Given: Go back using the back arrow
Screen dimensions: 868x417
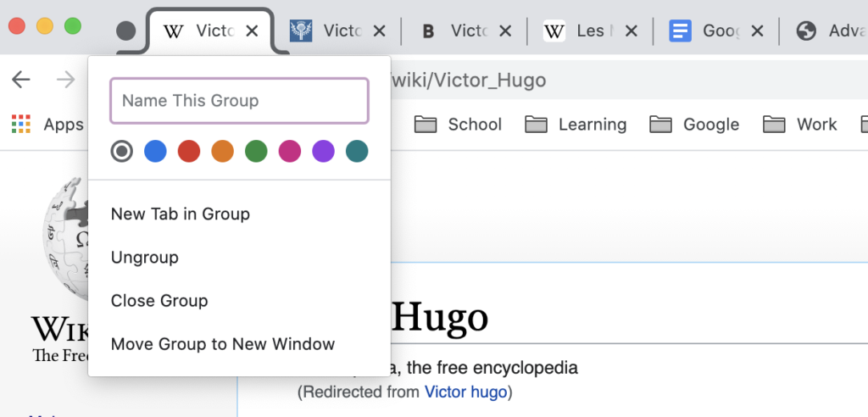Looking at the screenshot, I should pos(21,80).
